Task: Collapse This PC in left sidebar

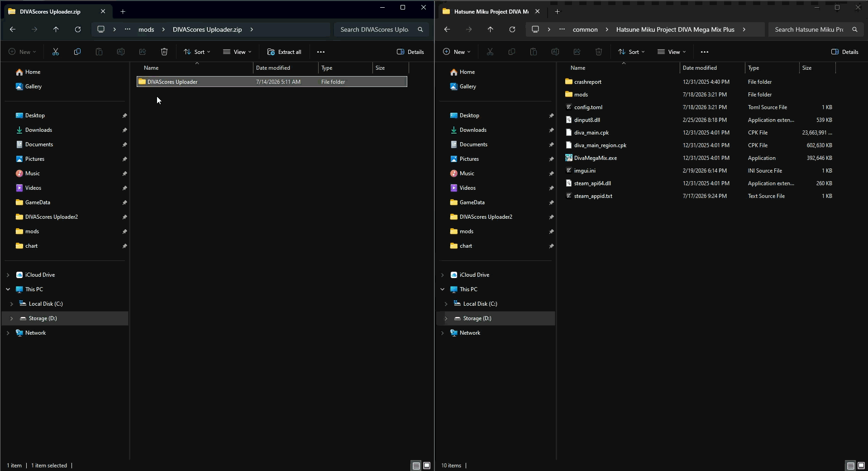Action: tap(8, 289)
